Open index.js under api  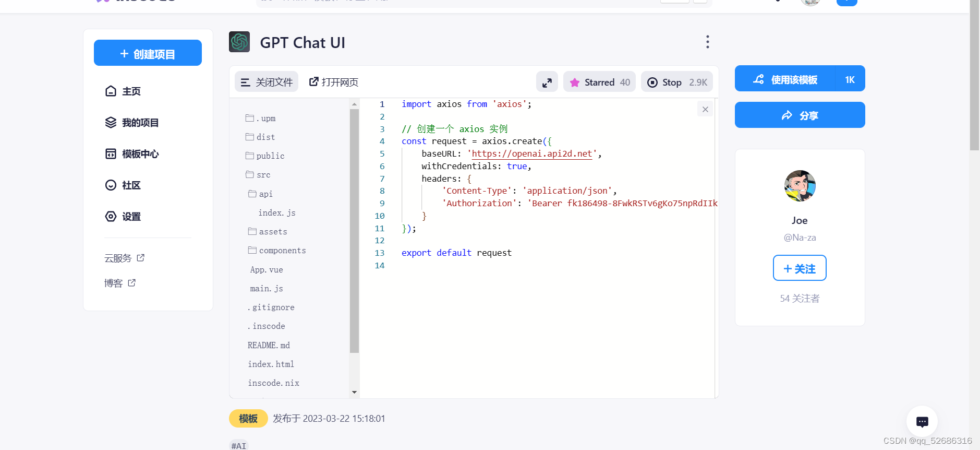[x=277, y=212]
